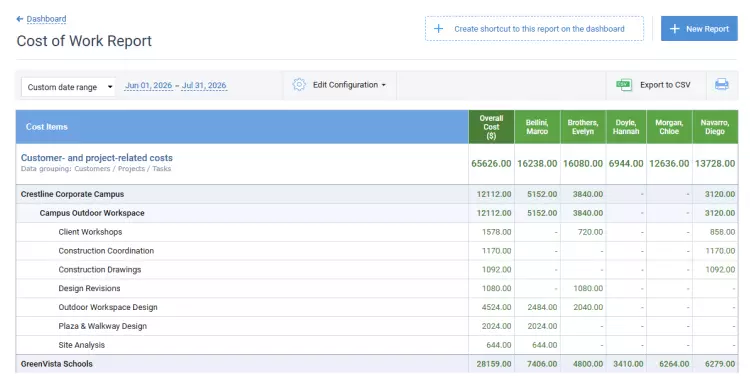Click Outdoor Workspace Design 2040.00 cell
The image size is (750, 380).
[588, 307]
